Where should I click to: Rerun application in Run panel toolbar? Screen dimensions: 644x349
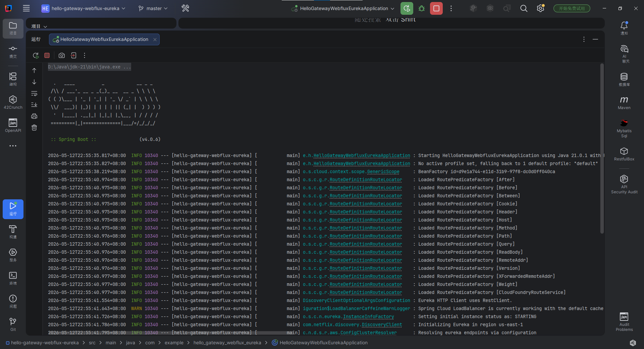[x=36, y=55]
